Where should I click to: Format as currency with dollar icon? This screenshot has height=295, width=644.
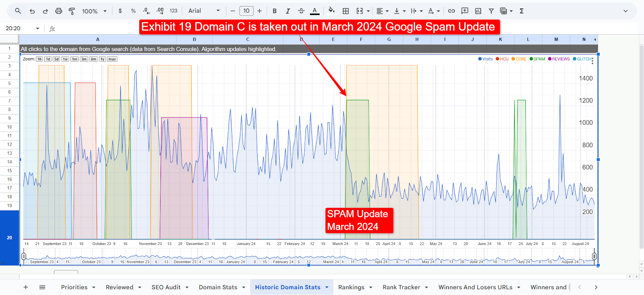[120, 11]
